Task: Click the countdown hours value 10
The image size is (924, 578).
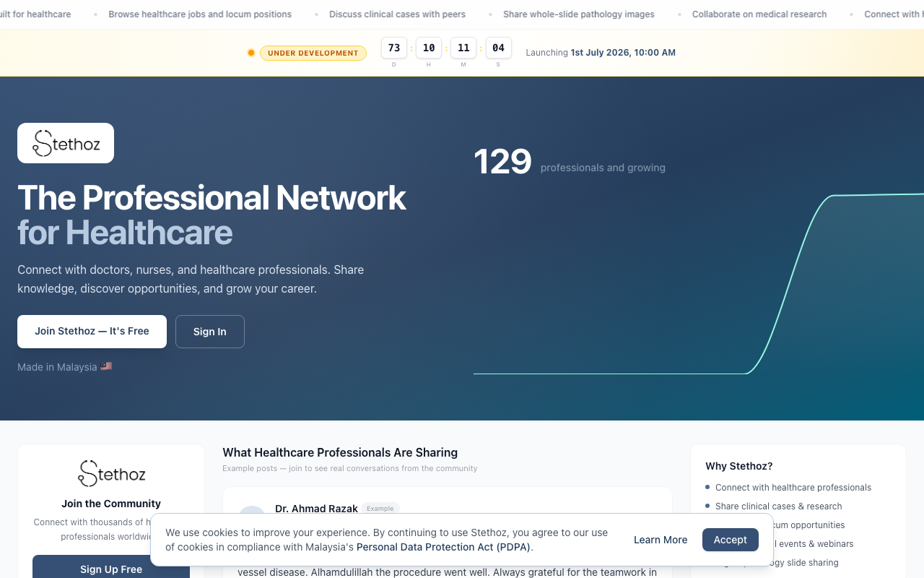Action: [x=429, y=48]
